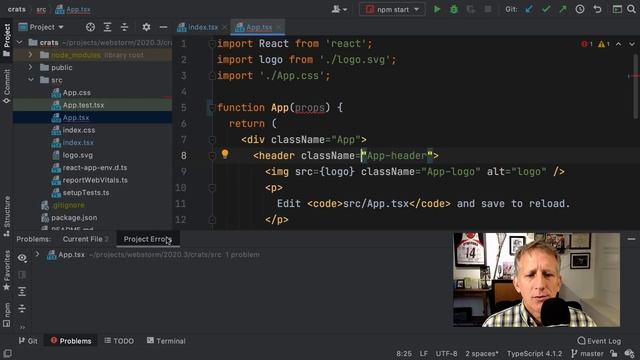640x360 pixels.
Task: Open the Git tool window button
Action: pos(28,341)
